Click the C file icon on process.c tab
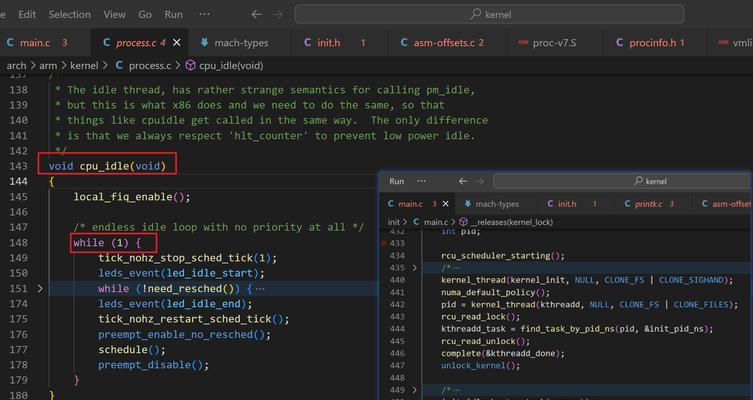The image size is (753, 400). pyautogui.click(x=107, y=43)
